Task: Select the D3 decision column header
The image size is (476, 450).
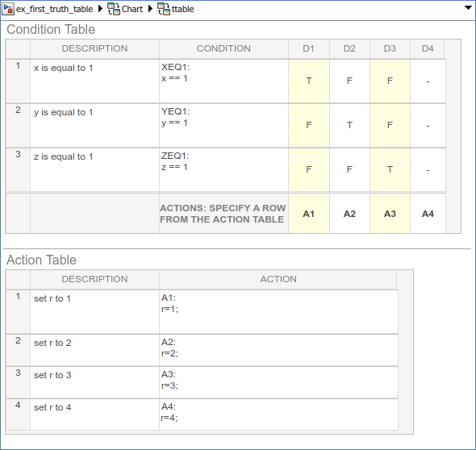Action: [x=390, y=48]
